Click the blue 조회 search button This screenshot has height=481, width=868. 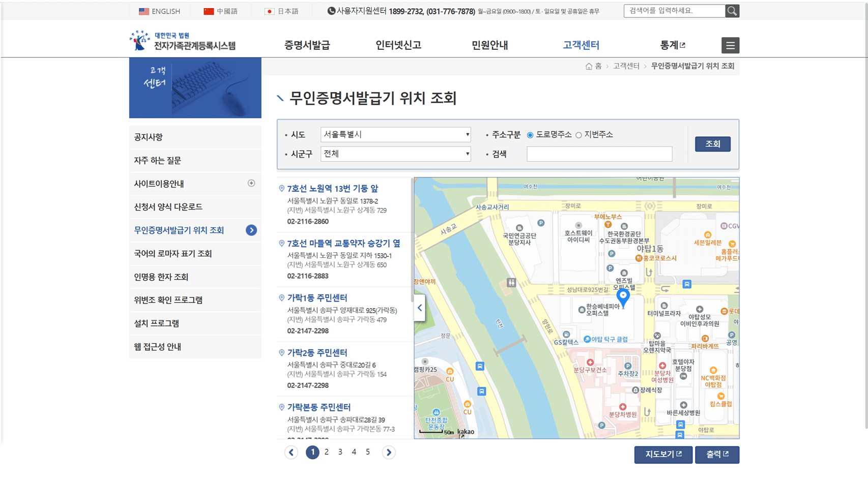coord(712,144)
